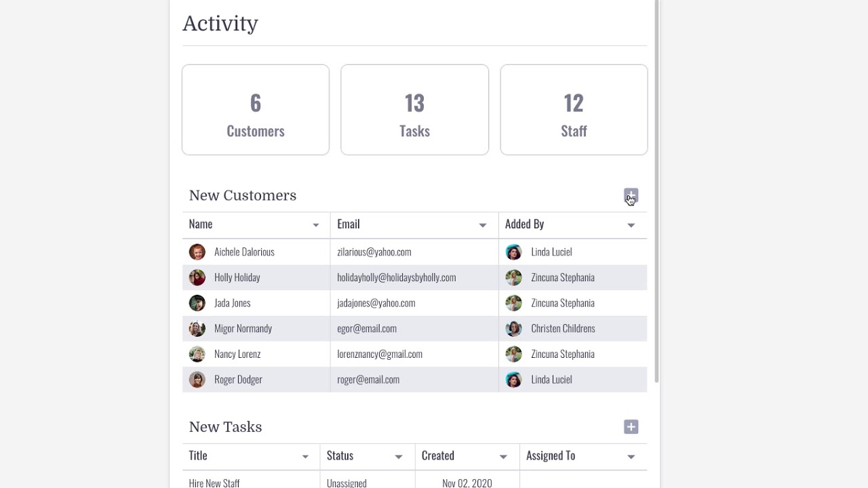Expand the Assigned To column dropdown

631,457
